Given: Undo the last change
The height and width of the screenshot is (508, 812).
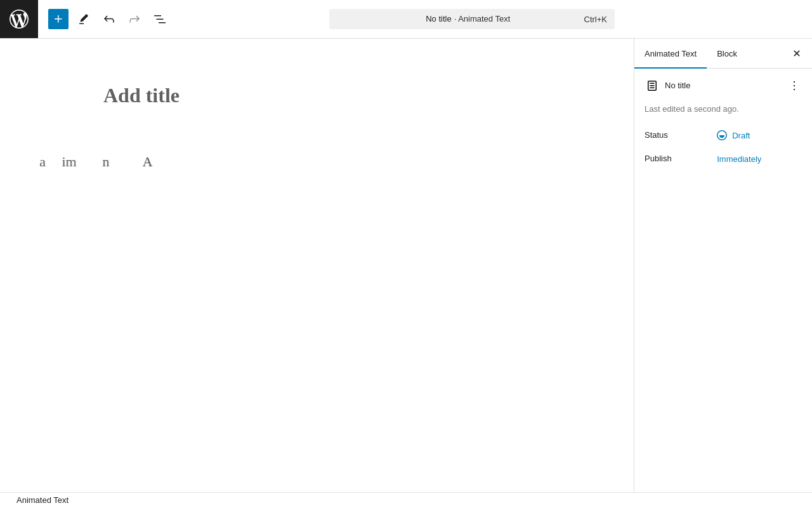Looking at the screenshot, I should (x=109, y=19).
